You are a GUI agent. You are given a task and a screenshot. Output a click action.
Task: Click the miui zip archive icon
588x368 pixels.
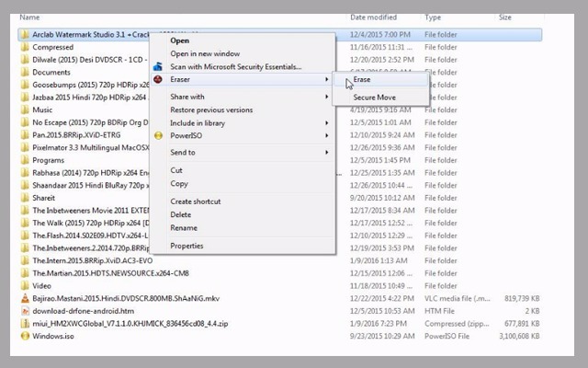[24, 324]
